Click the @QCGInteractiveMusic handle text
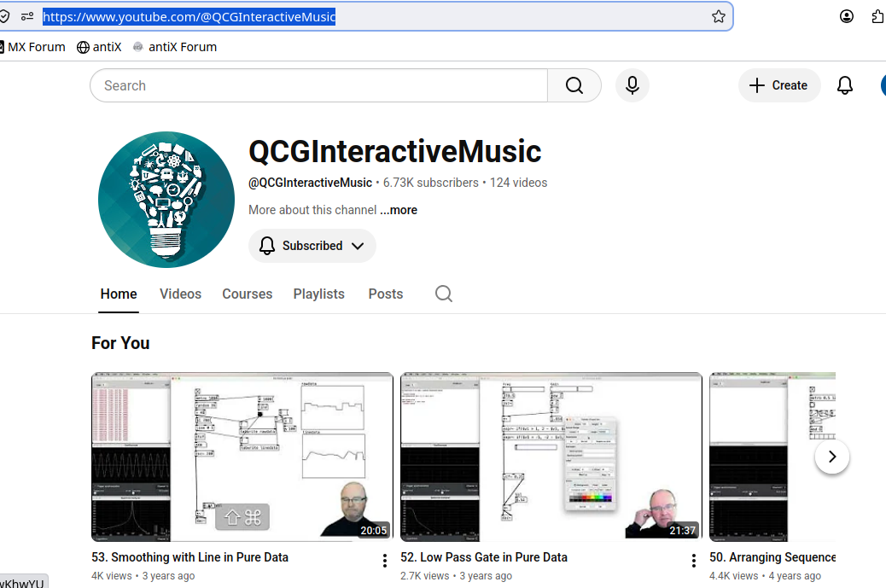 [310, 183]
